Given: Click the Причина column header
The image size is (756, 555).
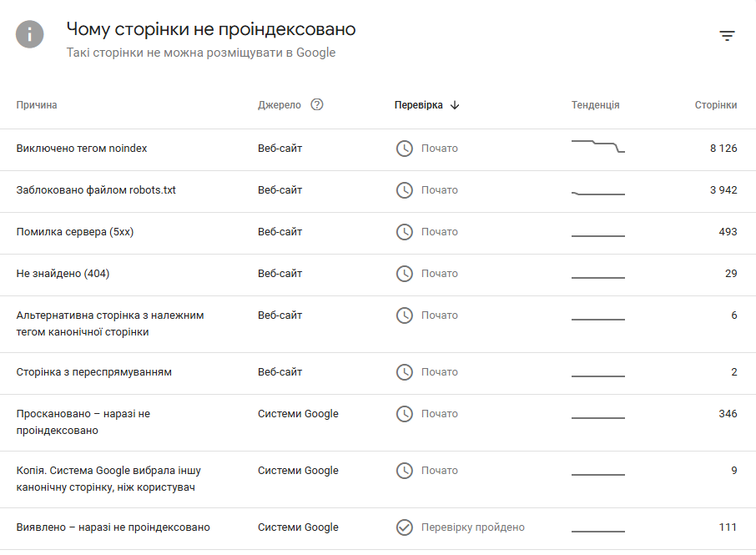Looking at the screenshot, I should pos(37,105).
